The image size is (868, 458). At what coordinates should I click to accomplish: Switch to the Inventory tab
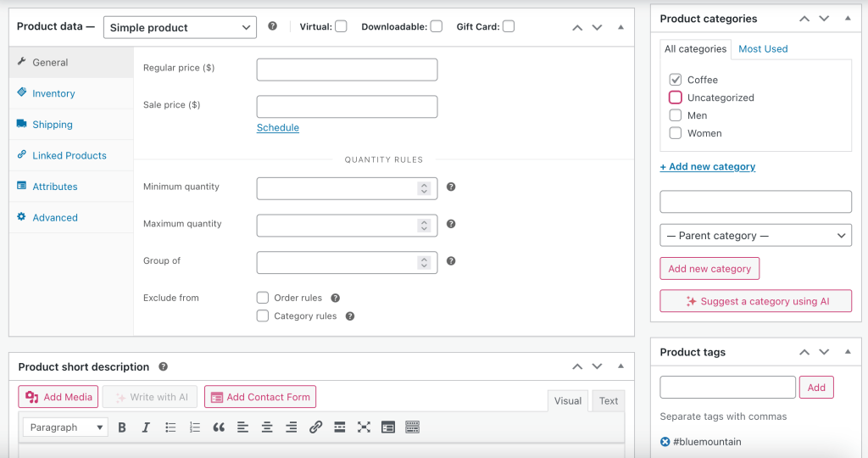pos(53,93)
